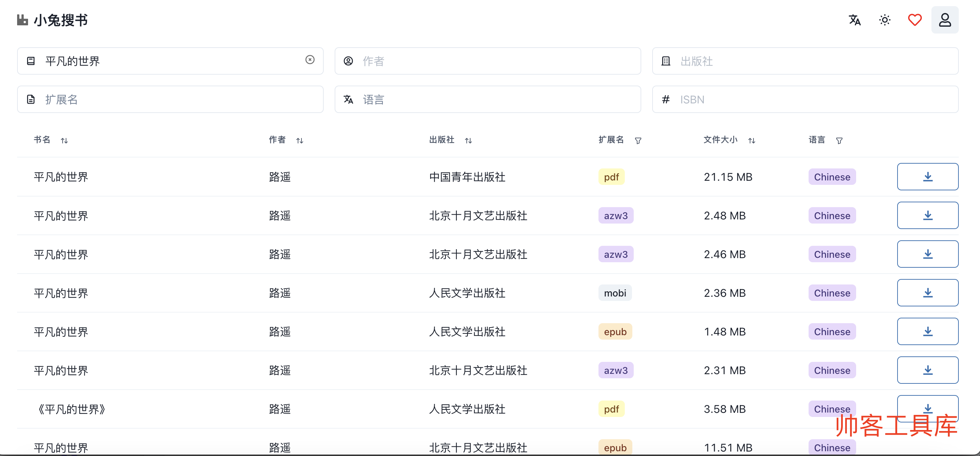The width and height of the screenshot is (980, 456).
Task: Sort results by 书名 column arrows
Action: click(x=64, y=140)
